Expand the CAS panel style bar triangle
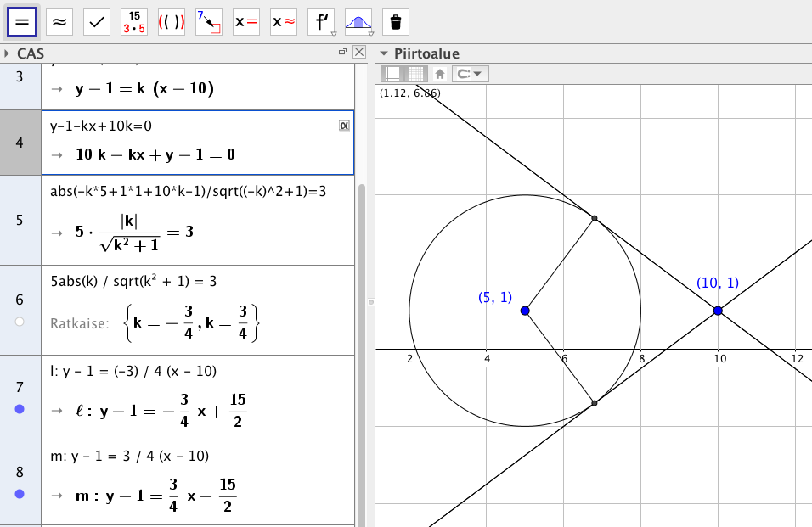Image resolution: width=812 pixels, height=527 pixels. pos(7,53)
